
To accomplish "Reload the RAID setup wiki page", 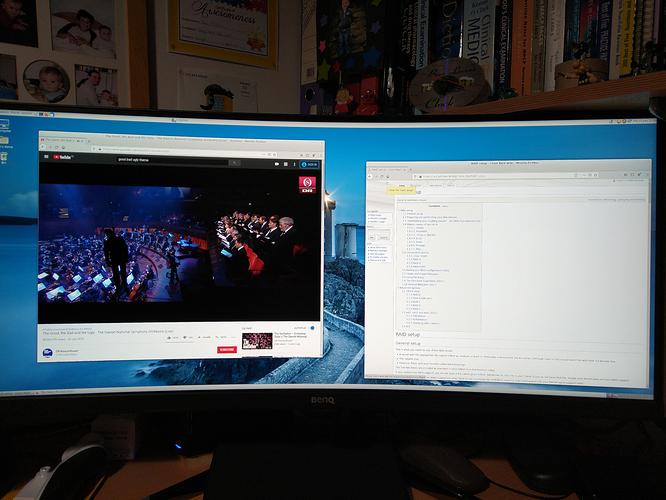I will click(382, 176).
